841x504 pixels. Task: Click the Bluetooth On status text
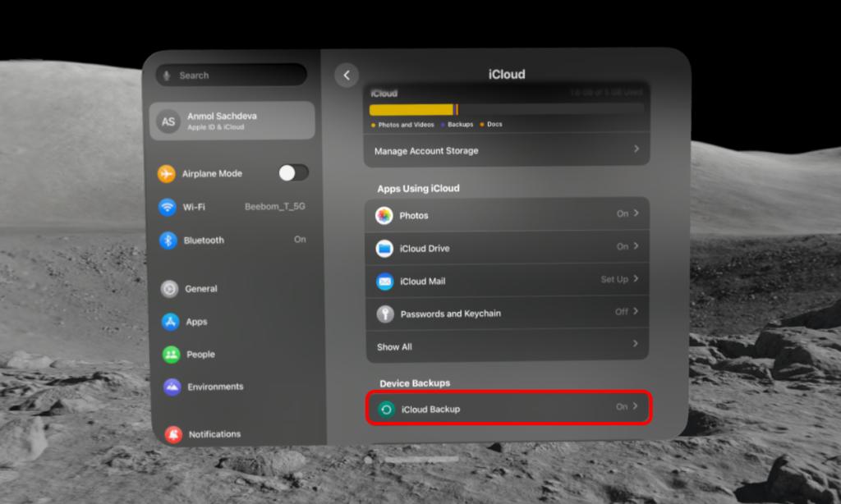click(x=300, y=239)
